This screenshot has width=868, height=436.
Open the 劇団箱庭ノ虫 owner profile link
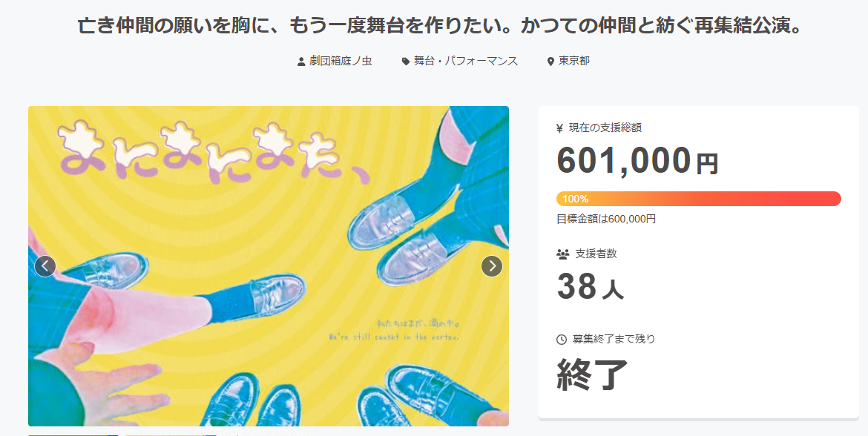click(341, 61)
